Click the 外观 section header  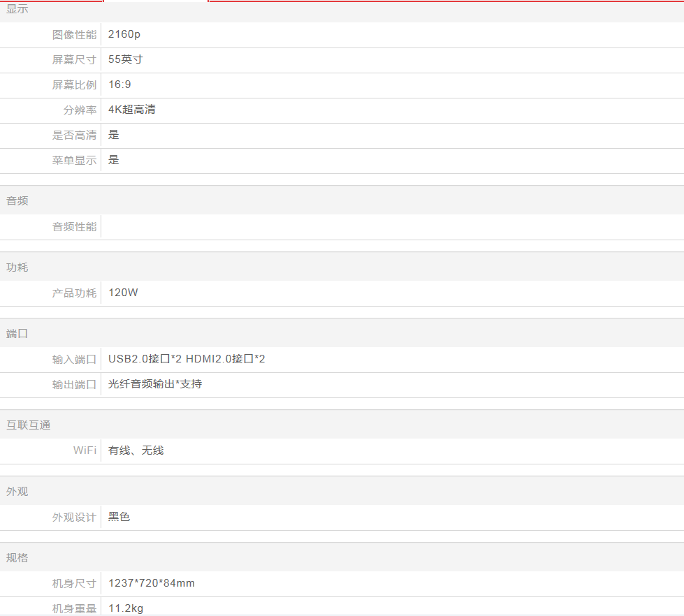point(17,492)
